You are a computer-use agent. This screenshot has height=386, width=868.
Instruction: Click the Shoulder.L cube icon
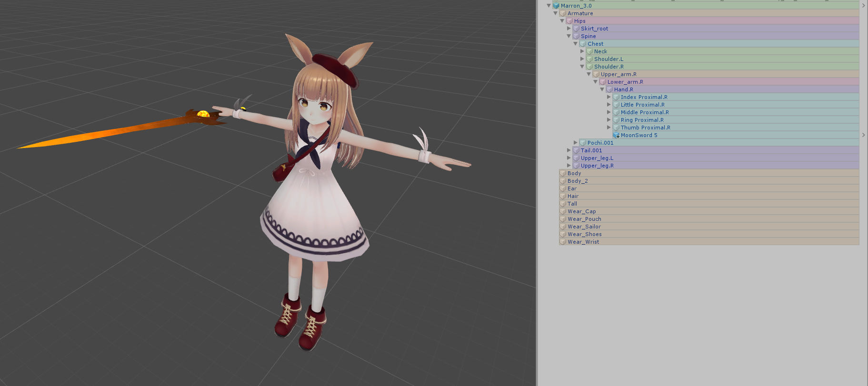coord(589,59)
